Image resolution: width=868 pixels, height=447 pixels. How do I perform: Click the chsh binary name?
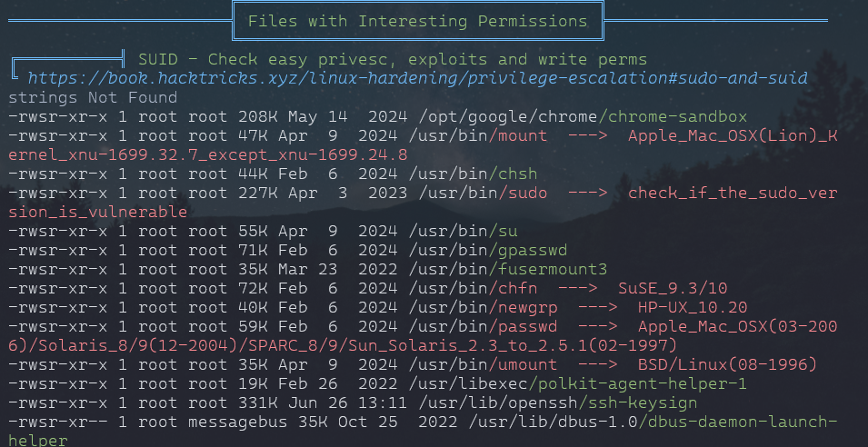click(x=514, y=174)
